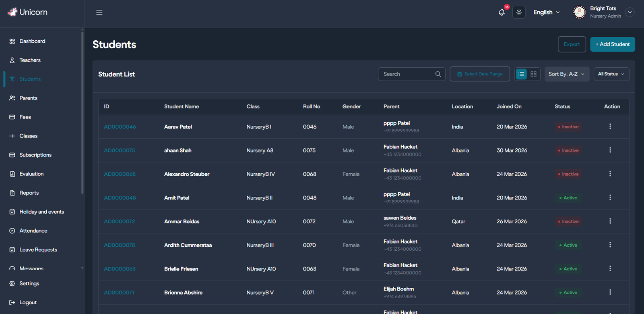Click student name Brielle Friesen
Viewport: 644px width, 314px height.
pyautogui.click(x=181, y=269)
